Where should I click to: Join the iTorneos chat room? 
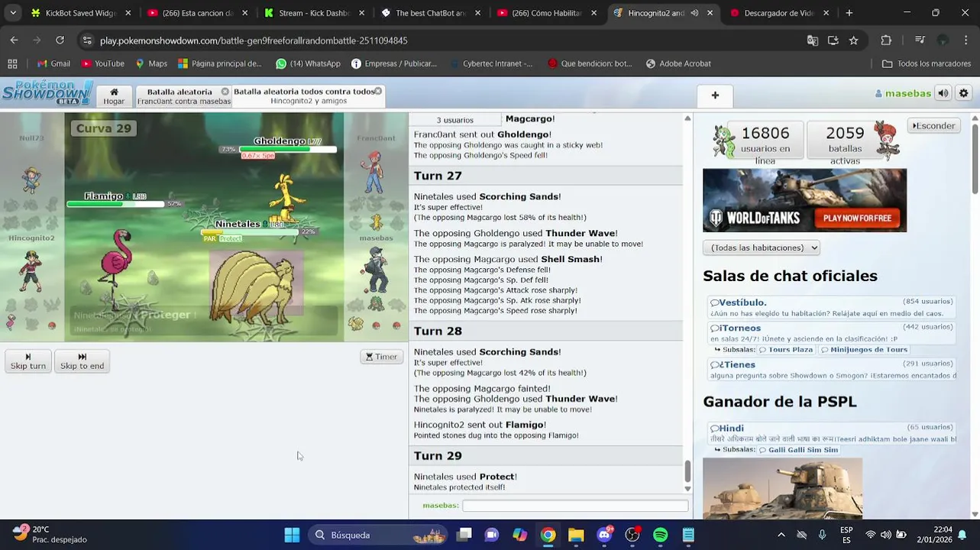click(831, 333)
